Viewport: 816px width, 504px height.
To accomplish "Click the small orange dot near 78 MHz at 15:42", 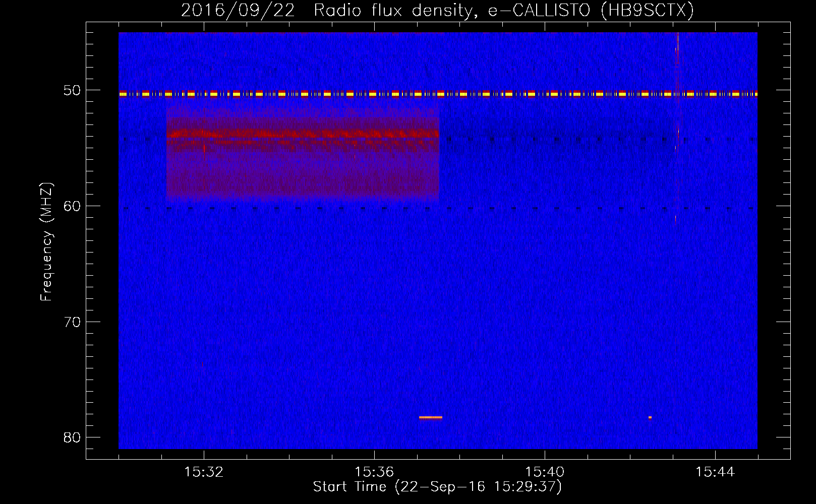I will pyautogui.click(x=650, y=417).
